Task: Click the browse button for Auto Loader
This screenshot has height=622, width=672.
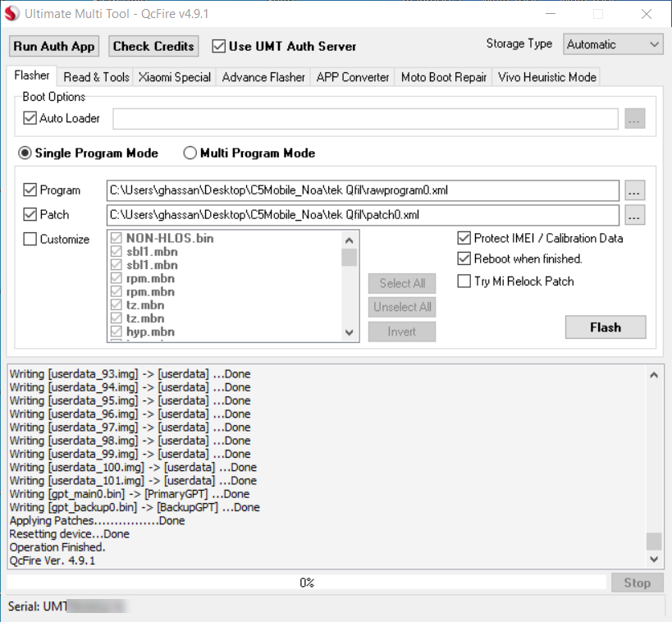Action: coord(635,119)
